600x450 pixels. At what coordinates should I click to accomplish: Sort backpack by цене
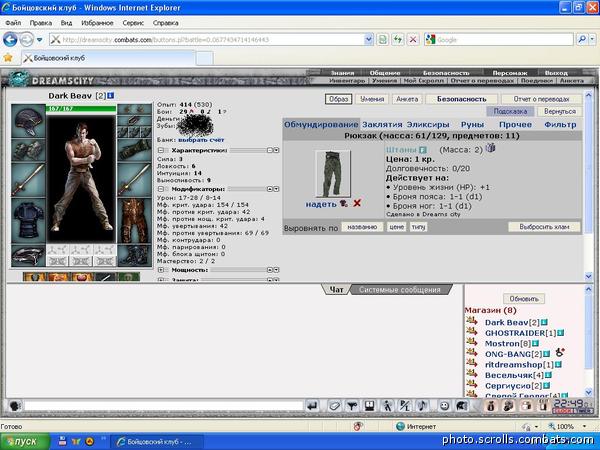396,227
